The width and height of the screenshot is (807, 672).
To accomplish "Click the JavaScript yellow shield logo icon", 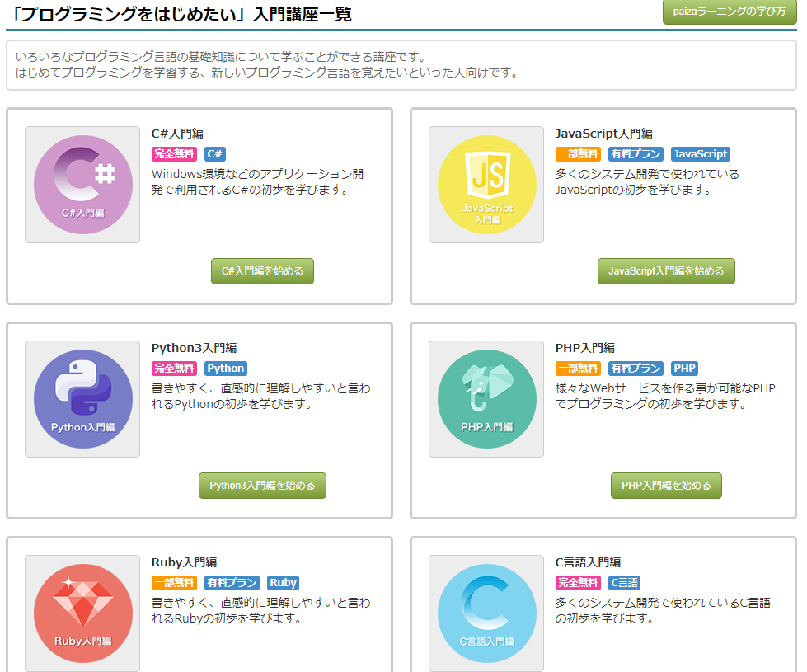I will pos(486,185).
